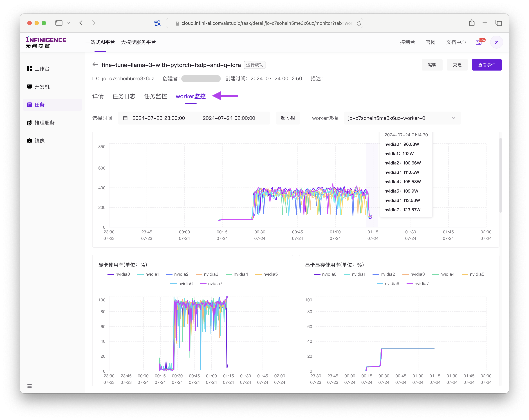
Task: Open the 官网 link
Action: click(x=430, y=42)
